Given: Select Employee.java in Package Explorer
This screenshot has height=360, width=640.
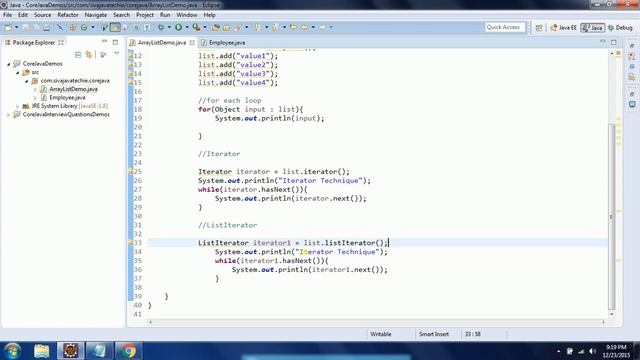Looking at the screenshot, I should click(67, 98).
